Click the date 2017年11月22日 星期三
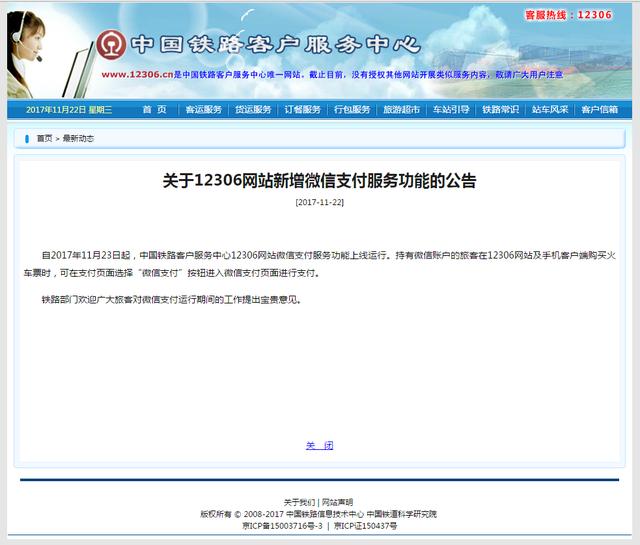This screenshot has width=640, height=545. 69,109
